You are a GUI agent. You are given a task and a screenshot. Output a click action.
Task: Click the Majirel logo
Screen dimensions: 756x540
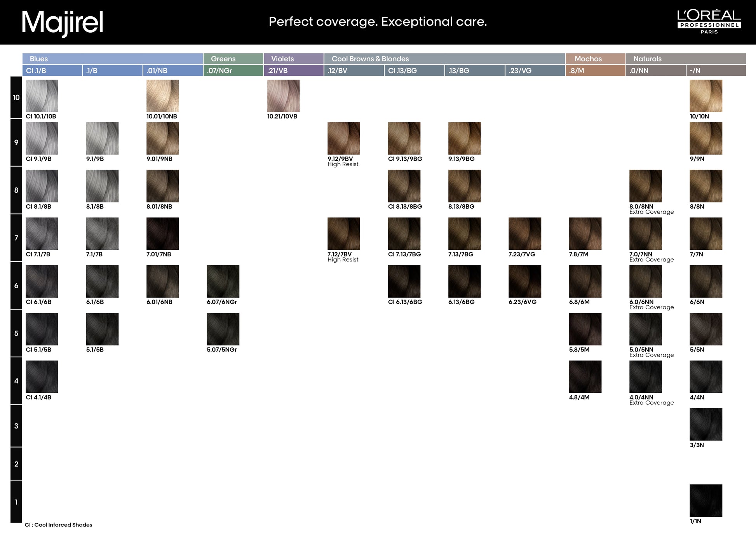coord(63,23)
